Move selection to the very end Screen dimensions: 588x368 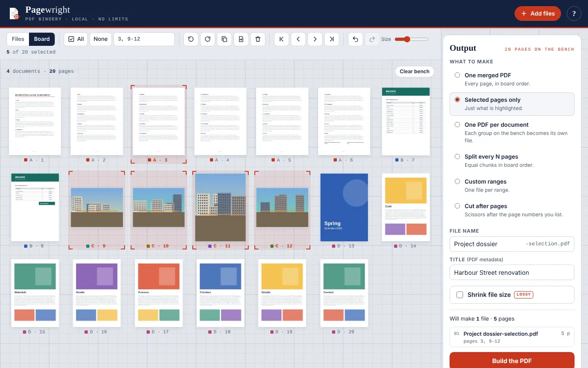tap(332, 39)
